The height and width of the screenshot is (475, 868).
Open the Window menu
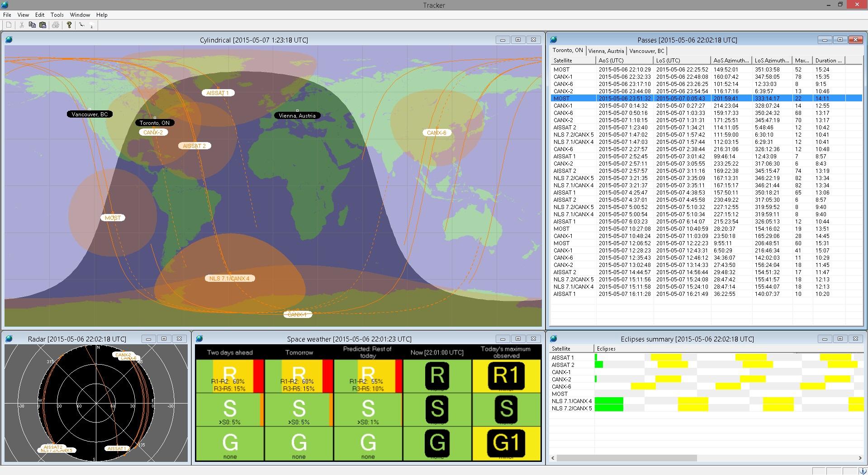point(80,15)
